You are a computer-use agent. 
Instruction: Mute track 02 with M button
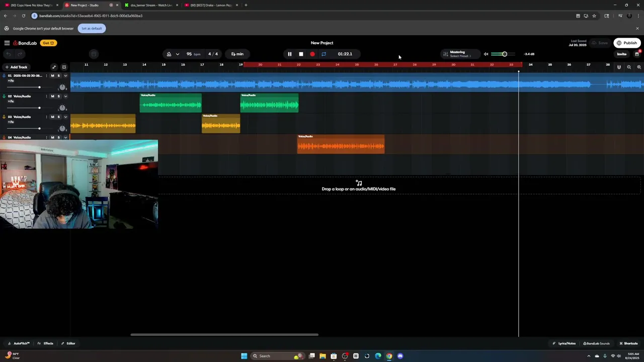click(x=52, y=97)
